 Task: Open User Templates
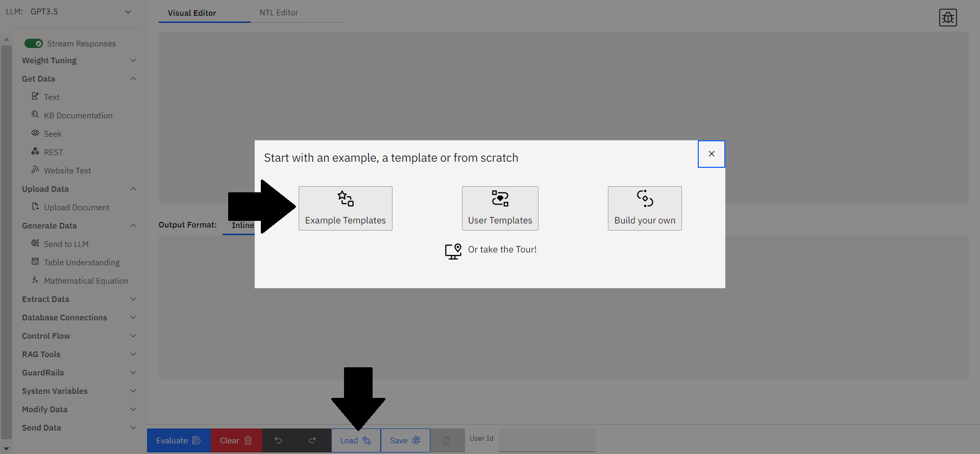[x=500, y=208]
